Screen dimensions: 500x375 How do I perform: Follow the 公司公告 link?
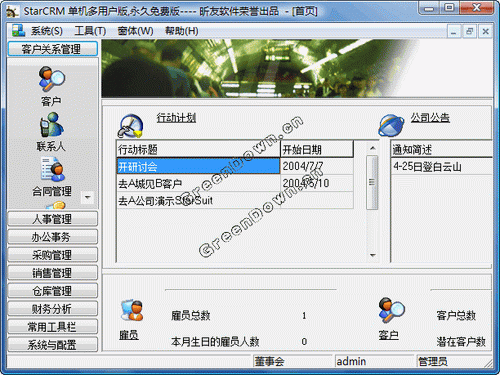tap(430, 118)
